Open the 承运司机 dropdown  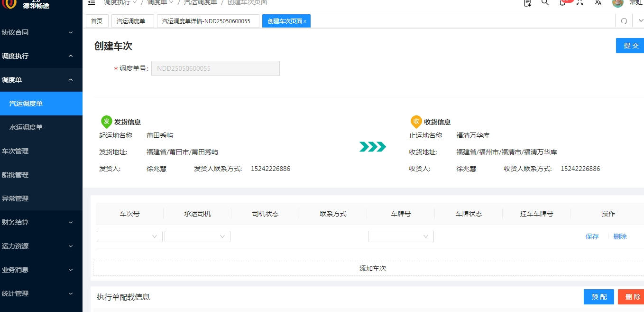click(197, 236)
